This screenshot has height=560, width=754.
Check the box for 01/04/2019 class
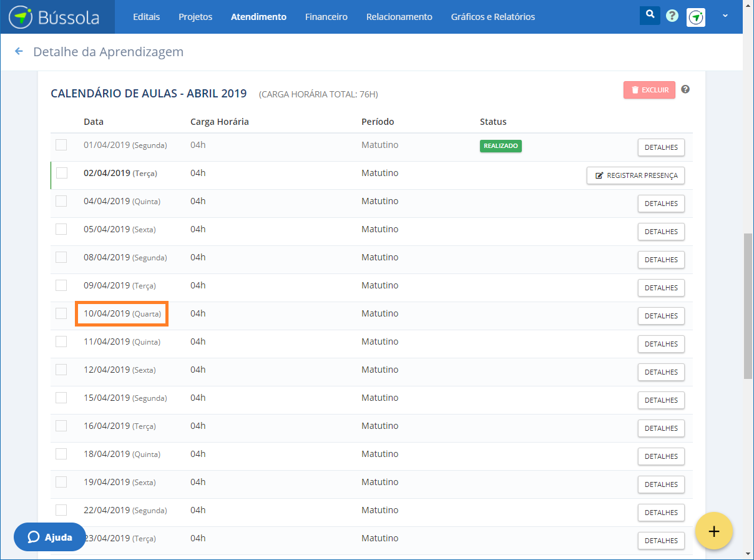pyautogui.click(x=61, y=145)
